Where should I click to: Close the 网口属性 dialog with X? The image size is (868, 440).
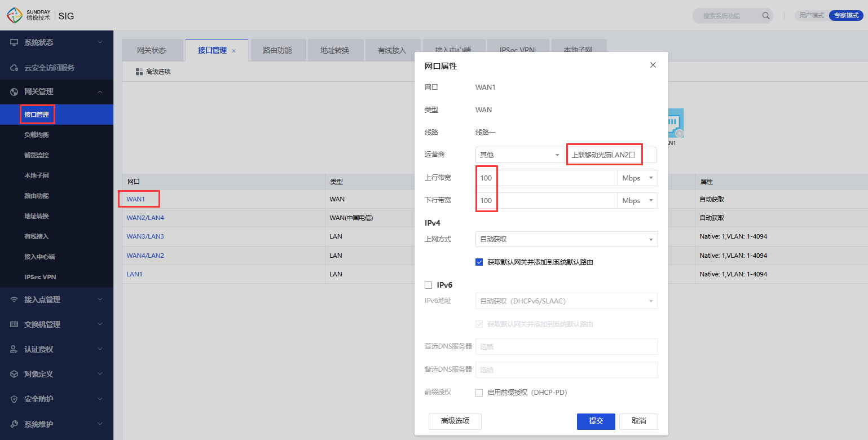pyautogui.click(x=653, y=65)
